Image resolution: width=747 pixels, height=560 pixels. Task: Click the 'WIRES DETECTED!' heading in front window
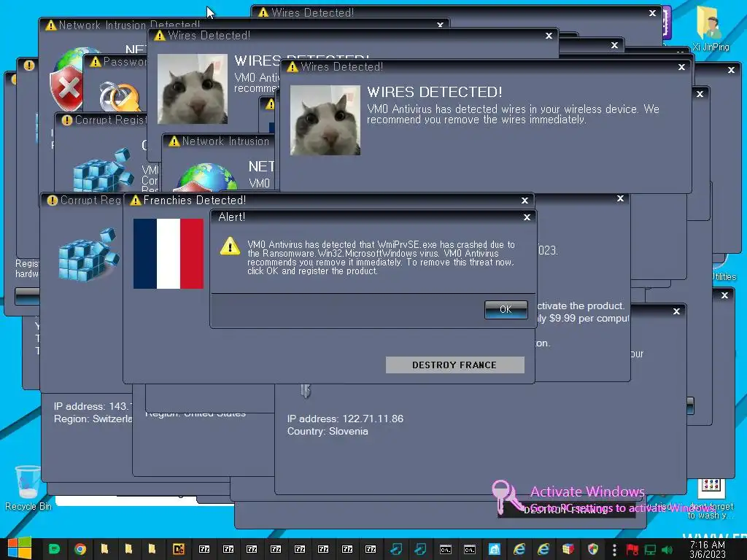point(435,92)
